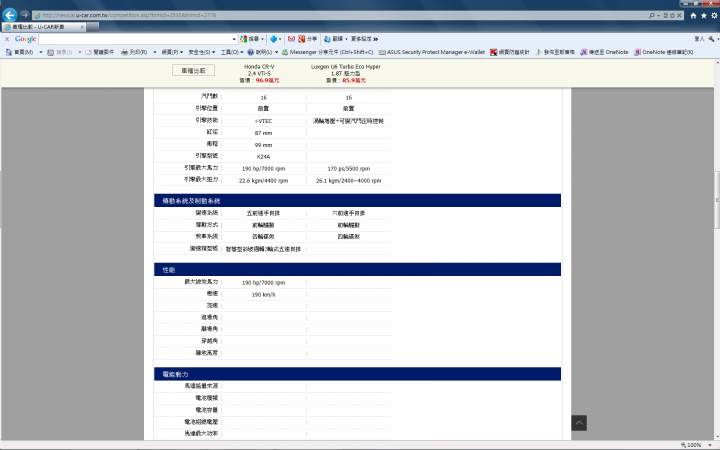Image resolution: width=720 pixels, height=450 pixels.
Task: Open the Luxgen U6 Turbo Eco Hyper link
Action: coord(346,70)
